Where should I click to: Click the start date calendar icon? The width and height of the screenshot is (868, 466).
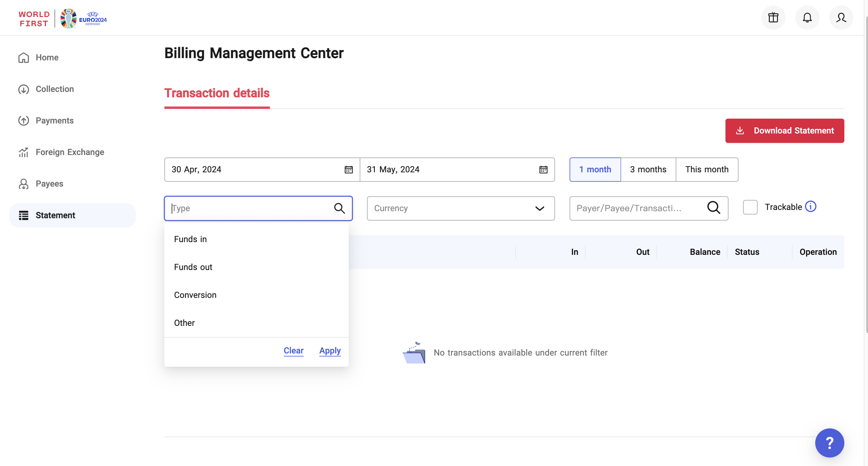tap(348, 170)
